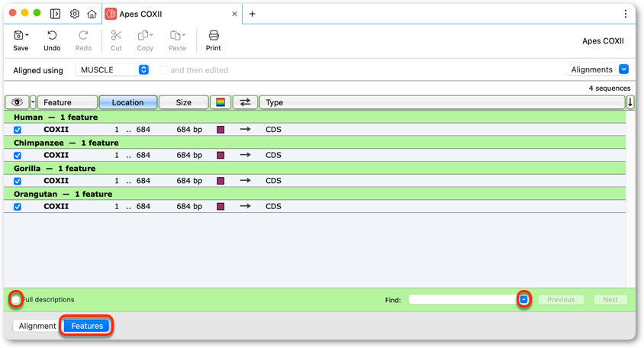Toggle the 'and then edited' checkbox
644x348 pixels.
coord(163,70)
